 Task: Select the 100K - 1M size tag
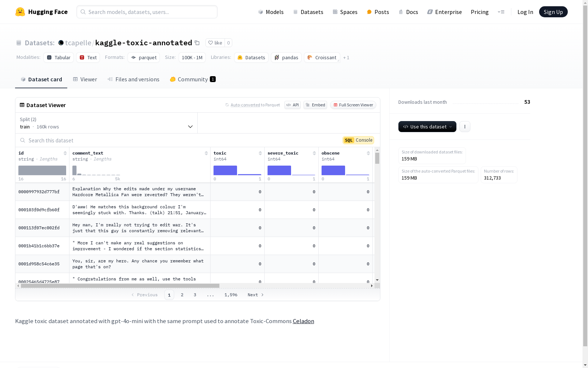click(x=192, y=57)
